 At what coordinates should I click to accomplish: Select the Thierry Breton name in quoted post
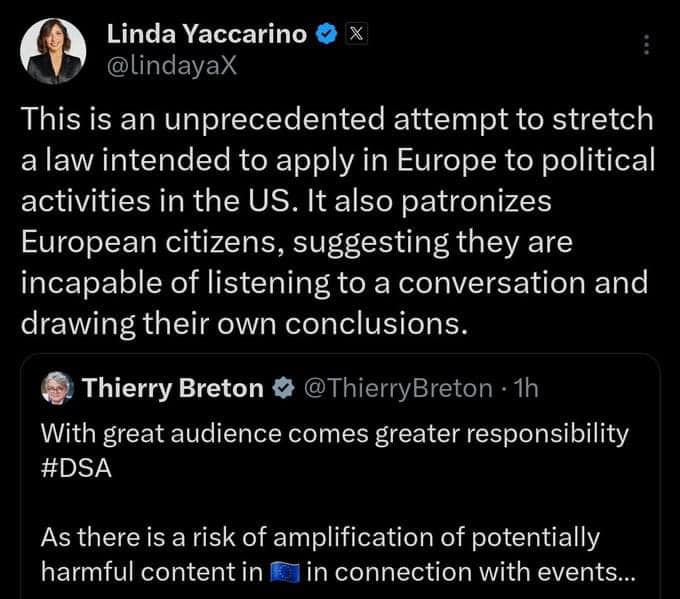coord(172,388)
